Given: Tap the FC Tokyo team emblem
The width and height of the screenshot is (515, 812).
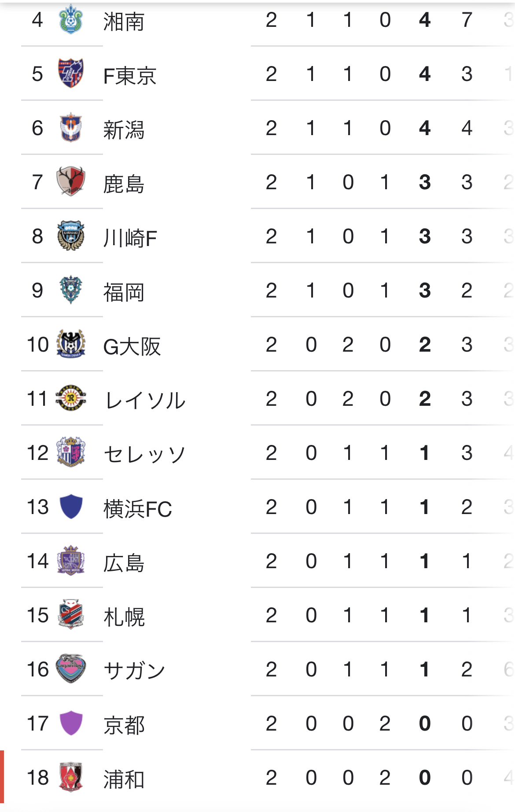Looking at the screenshot, I should click(70, 73).
